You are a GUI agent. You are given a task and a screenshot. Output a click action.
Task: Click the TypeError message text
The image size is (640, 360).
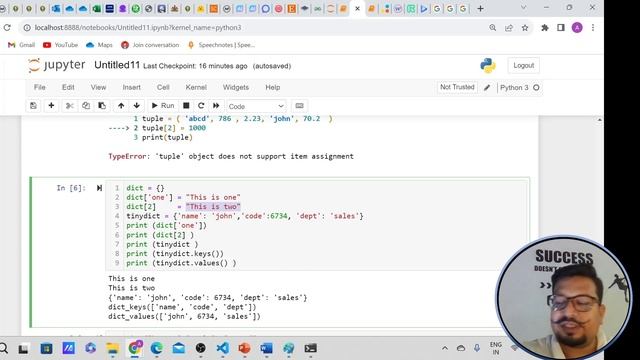(231, 156)
